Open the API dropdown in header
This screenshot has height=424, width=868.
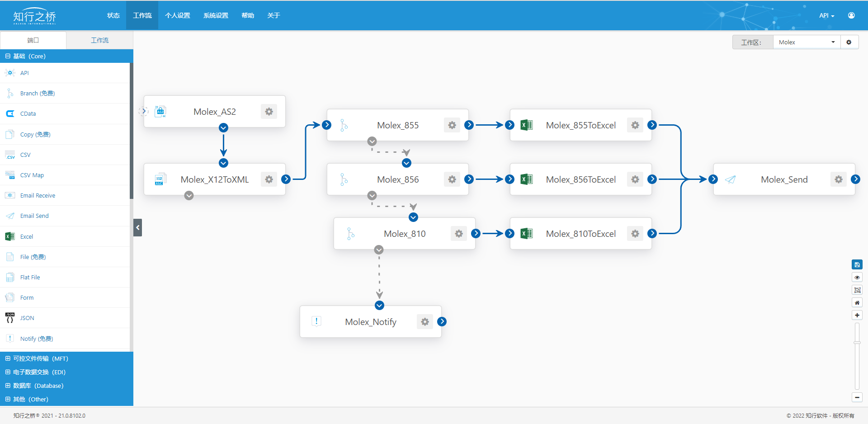(x=826, y=15)
